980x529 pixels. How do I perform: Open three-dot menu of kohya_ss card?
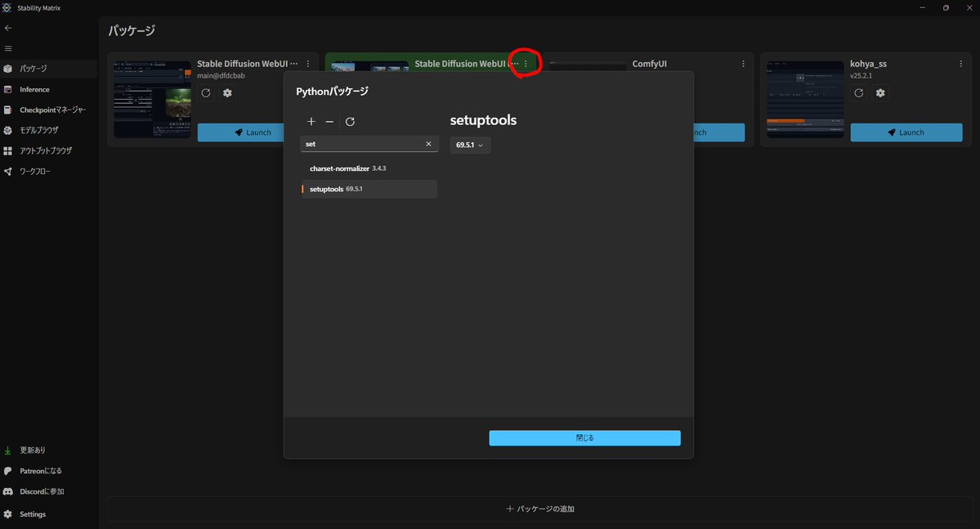click(960, 64)
